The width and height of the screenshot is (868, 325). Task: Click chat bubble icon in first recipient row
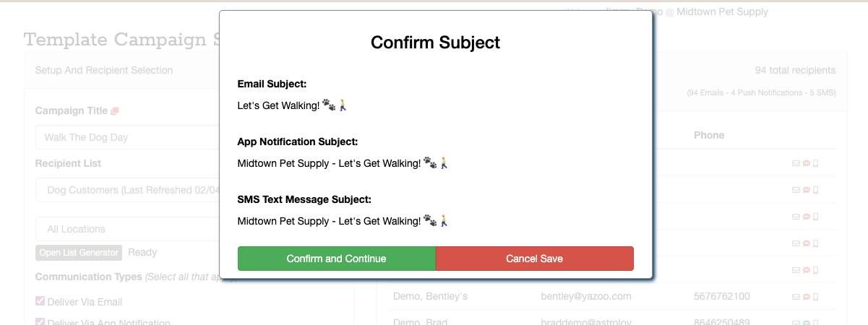pos(806,163)
